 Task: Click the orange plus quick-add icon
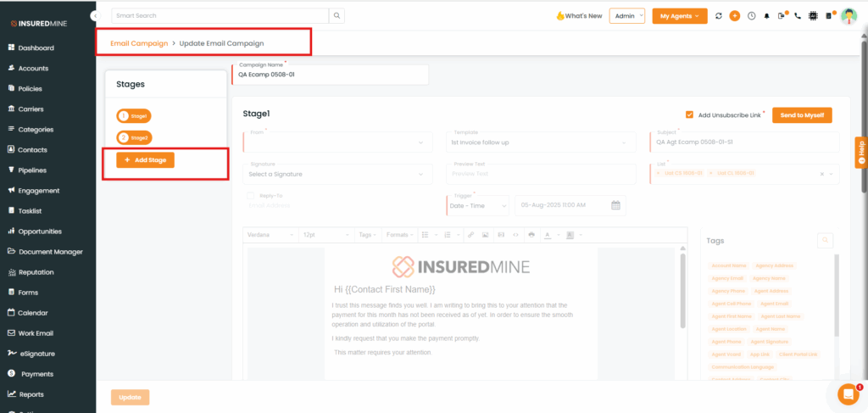[x=735, y=16]
